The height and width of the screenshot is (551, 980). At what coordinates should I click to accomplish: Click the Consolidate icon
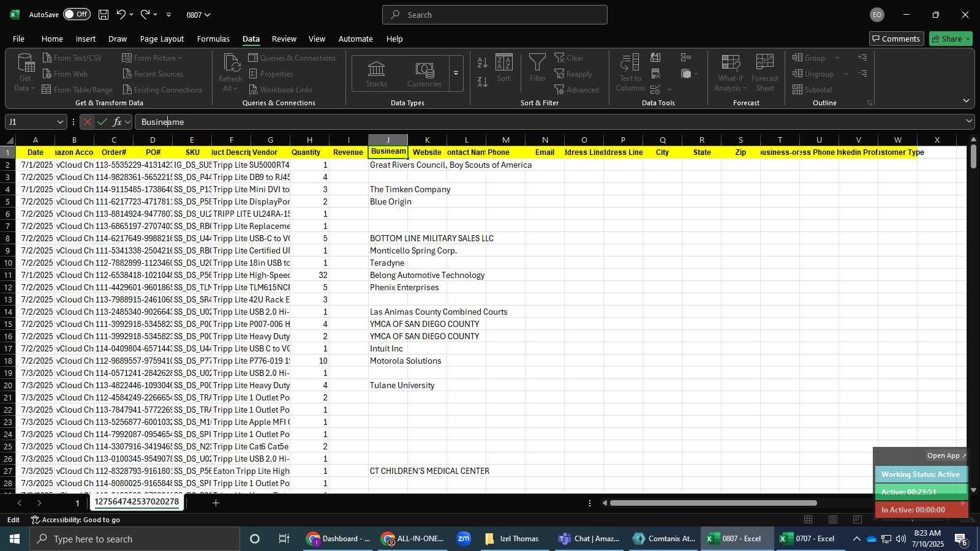click(686, 58)
